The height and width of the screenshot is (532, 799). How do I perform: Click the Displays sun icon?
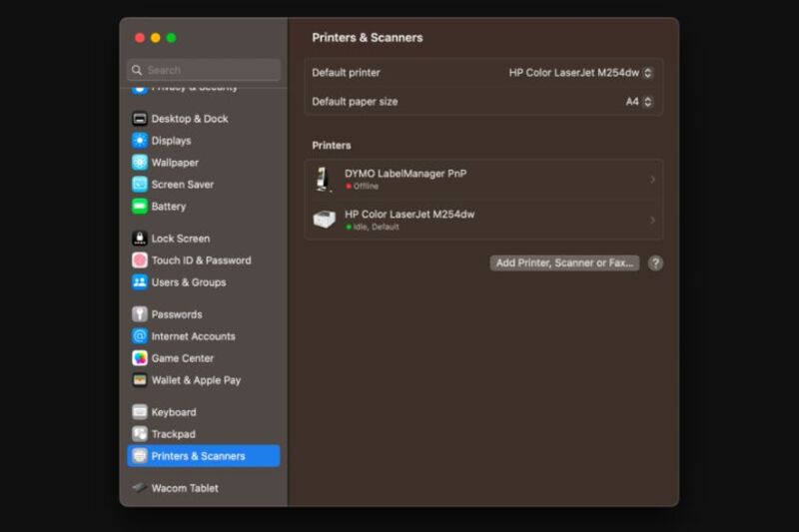coord(140,141)
